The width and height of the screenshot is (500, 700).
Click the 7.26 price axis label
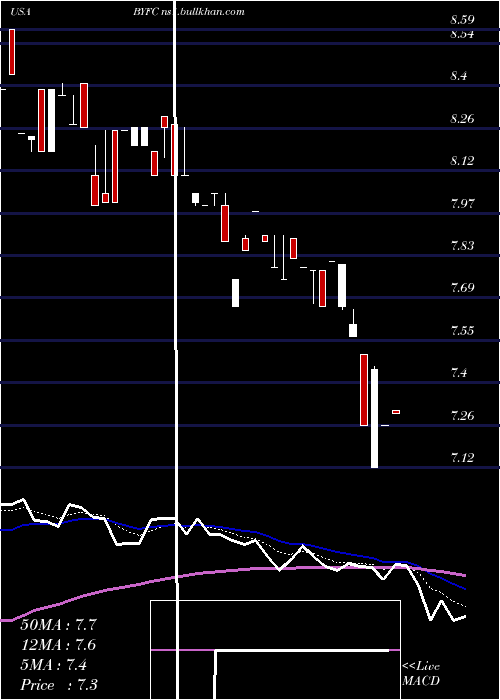[462, 416]
